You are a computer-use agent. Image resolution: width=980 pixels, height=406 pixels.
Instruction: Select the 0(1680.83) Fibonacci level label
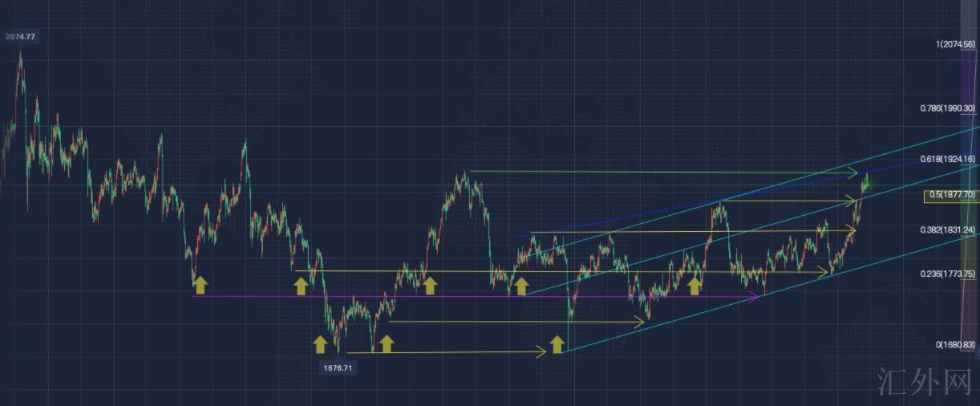pos(954,345)
